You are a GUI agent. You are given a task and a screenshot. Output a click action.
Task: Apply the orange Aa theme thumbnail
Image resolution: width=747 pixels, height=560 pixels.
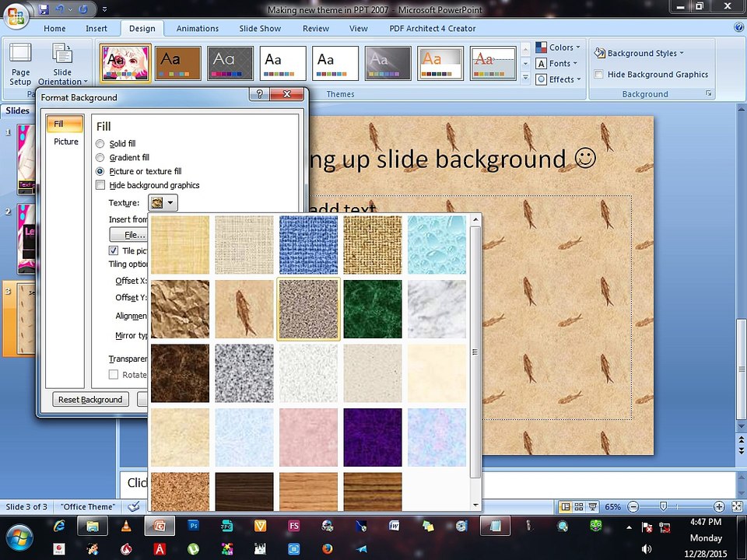(x=440, y=63)
